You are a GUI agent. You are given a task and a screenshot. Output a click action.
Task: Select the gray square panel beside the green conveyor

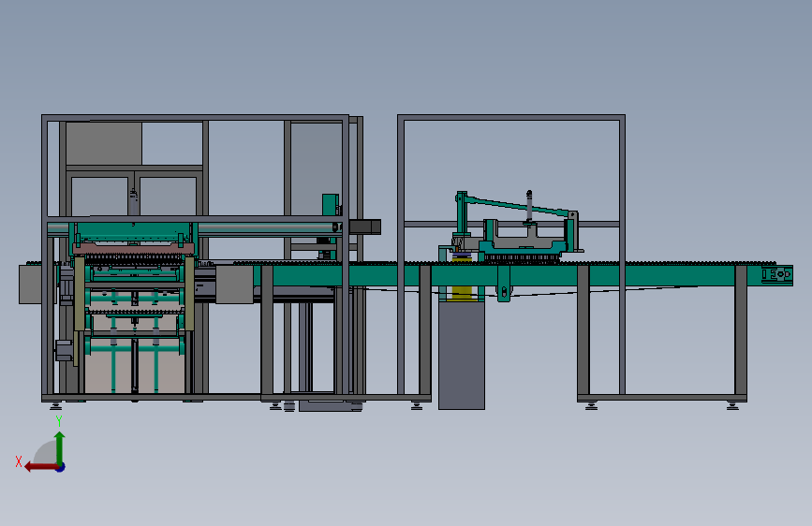coord(234,285)
